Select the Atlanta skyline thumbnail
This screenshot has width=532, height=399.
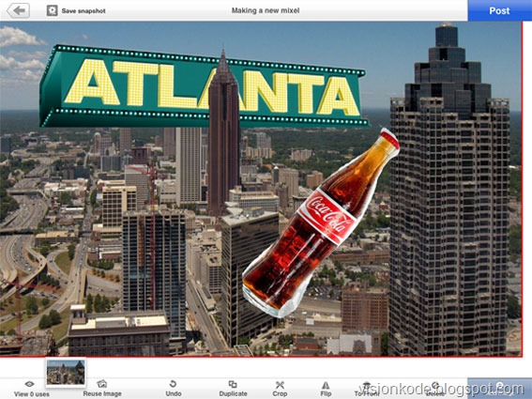(66, 372)
